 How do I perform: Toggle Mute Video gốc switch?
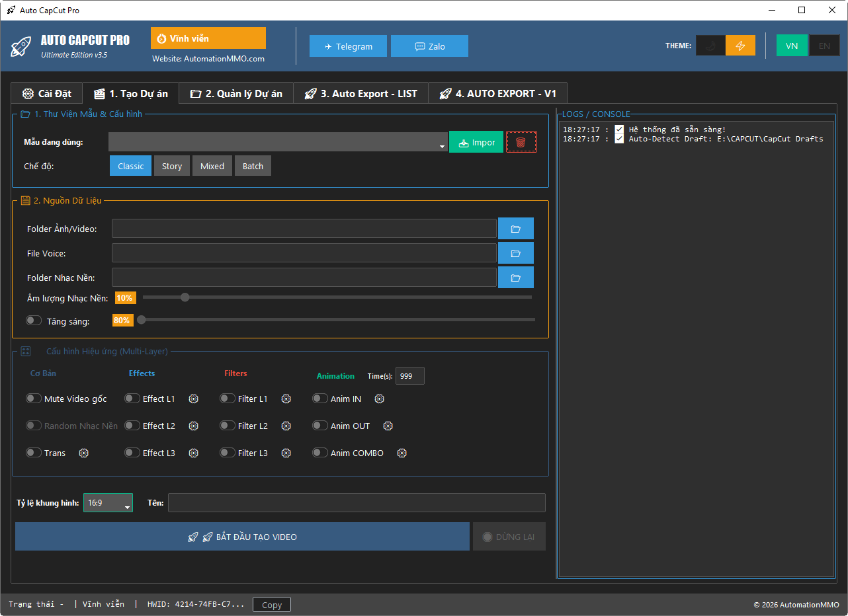coord(34,399)
